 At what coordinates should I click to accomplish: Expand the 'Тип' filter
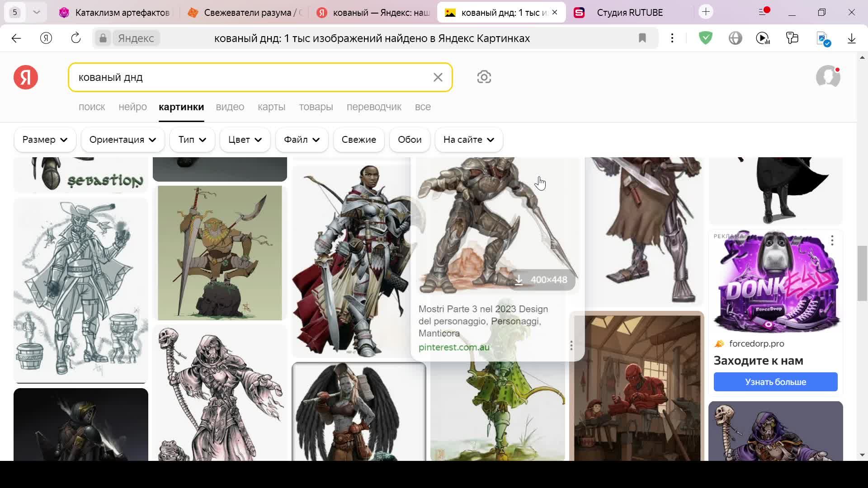click(x=193, y=140)
